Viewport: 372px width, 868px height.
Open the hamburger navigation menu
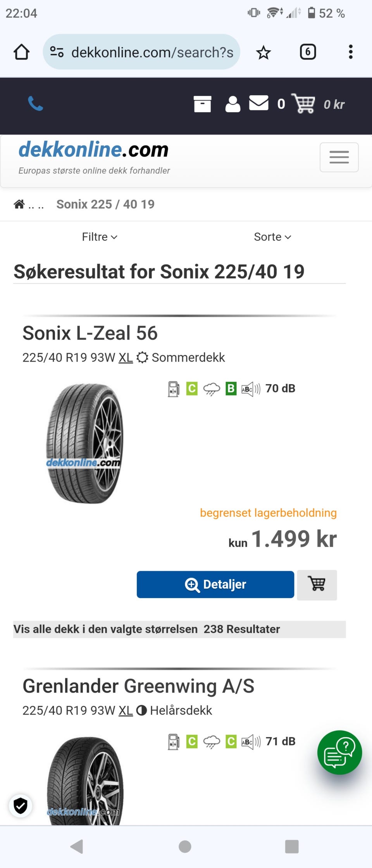pos(339,157)
